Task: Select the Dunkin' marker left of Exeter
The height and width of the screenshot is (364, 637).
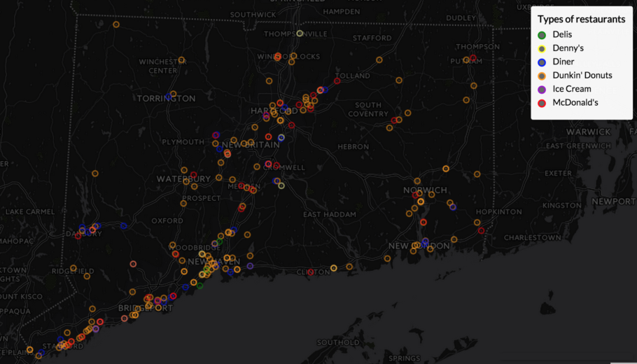Action: [x=477, y=174]
